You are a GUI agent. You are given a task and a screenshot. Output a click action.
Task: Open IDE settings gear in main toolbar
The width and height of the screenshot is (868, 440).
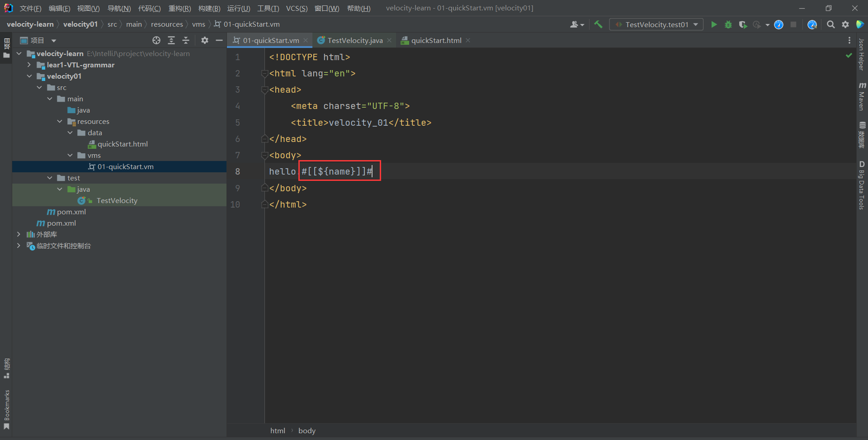(845, 24)
